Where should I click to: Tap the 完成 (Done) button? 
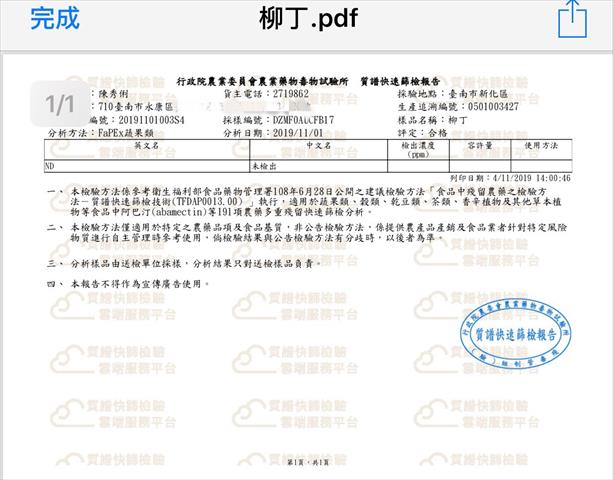click(x=55, y=18)
